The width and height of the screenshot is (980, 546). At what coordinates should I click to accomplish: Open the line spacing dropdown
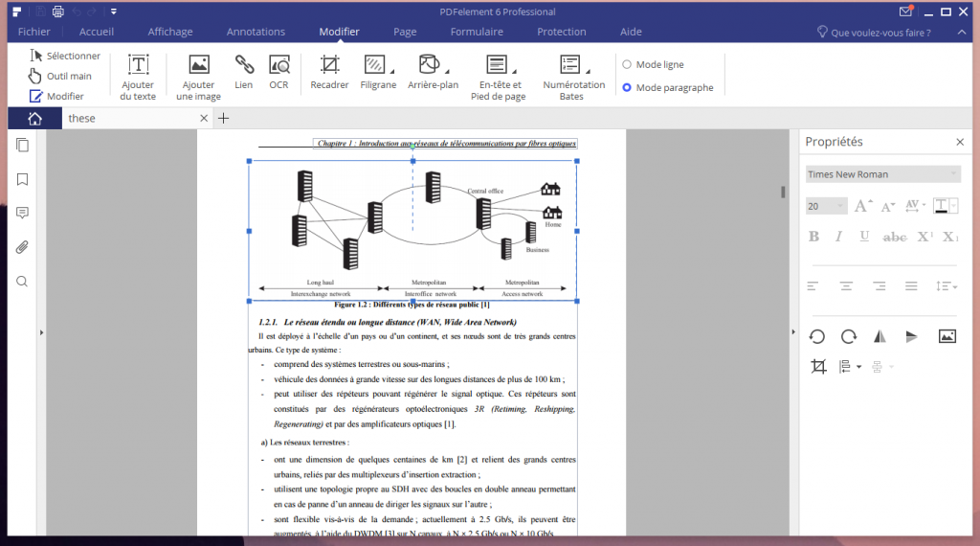(x=947, y=285)
